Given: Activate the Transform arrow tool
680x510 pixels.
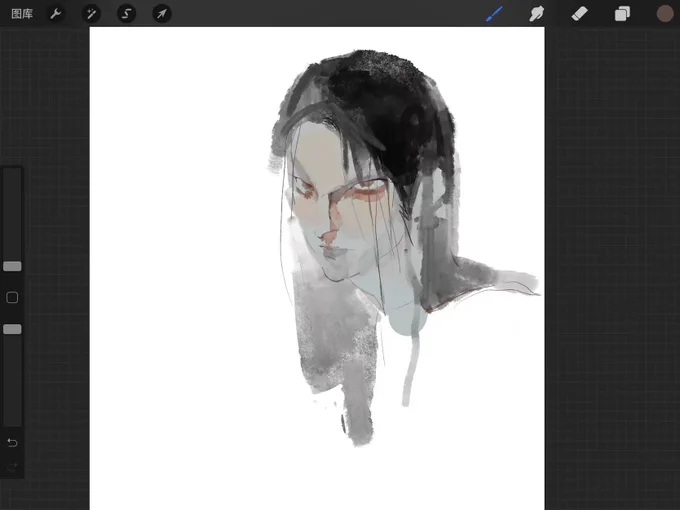Looking at the screenshot, I should tap(162, 14).
